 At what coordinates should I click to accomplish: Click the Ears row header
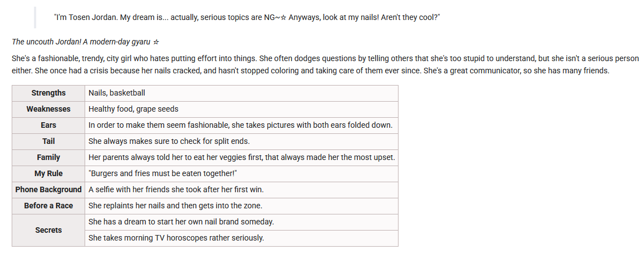click(48, 125)
